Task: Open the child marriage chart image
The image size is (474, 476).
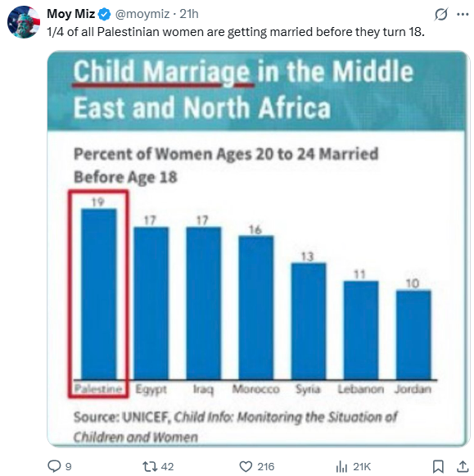Action: (x=259, y=249)
